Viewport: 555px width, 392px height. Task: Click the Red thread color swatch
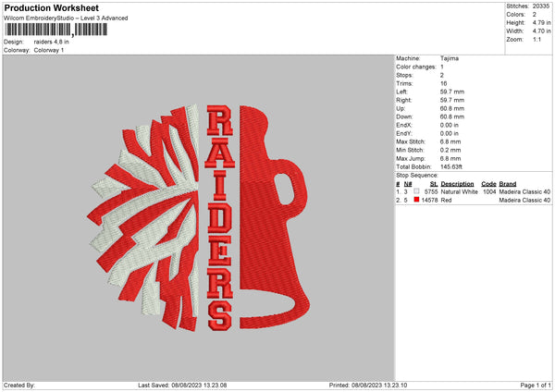(416, 200)
